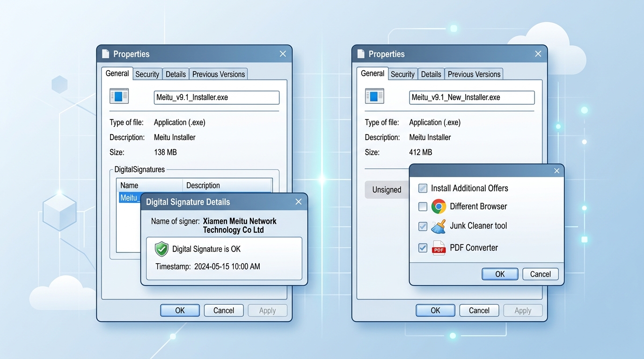644x359 pixels.
Task: Click the size value 412 MB
Action: pos(421,152)
